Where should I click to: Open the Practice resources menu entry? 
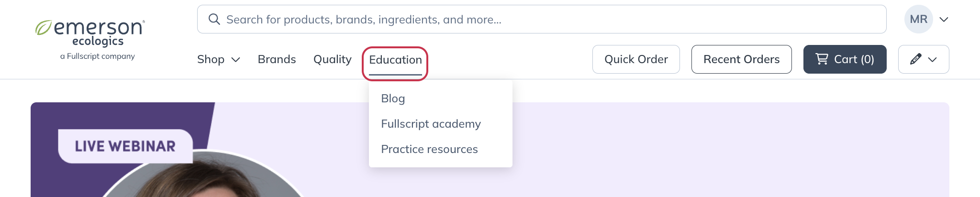click(429, 149)
